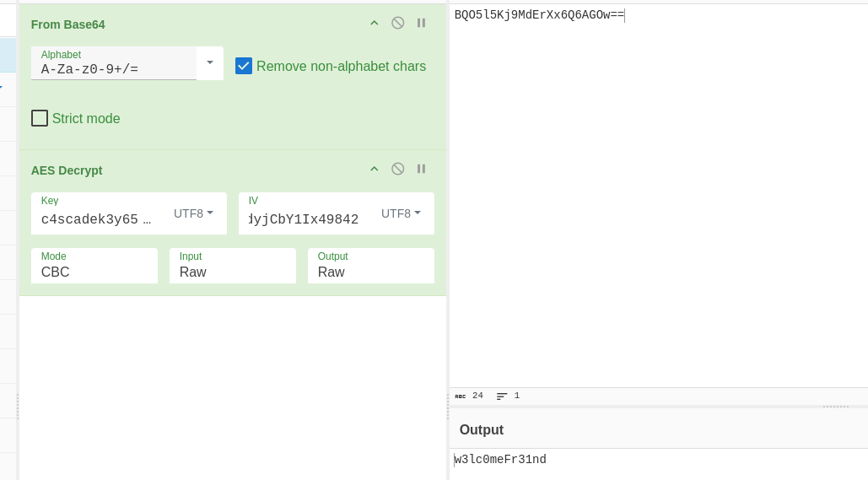The image size is (868, 480).
Task: Click into the AES IV field
Action: point(304,219)
